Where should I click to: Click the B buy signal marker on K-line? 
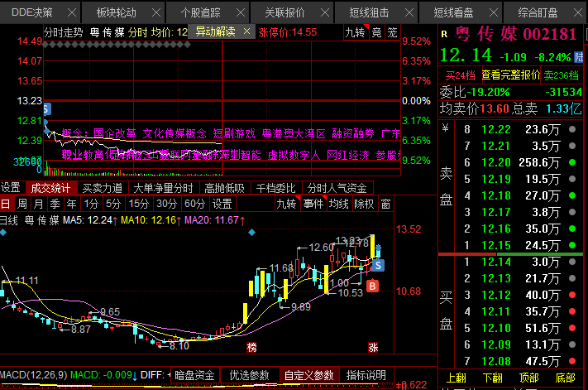pos(372,286)
